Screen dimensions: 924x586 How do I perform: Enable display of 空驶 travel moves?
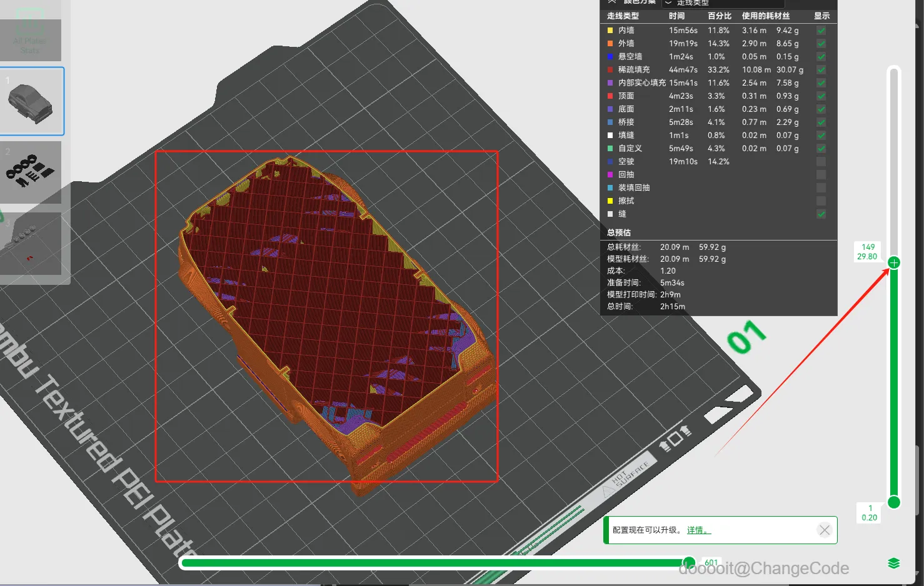pyautogui.click(x=821, y=161)
